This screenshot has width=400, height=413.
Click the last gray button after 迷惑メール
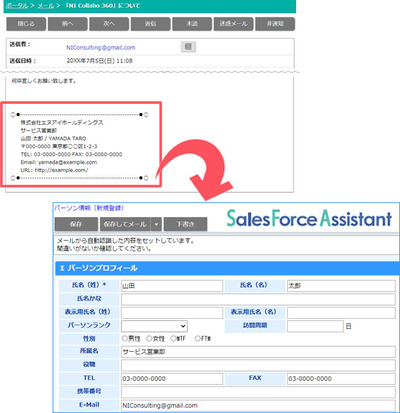click(x=275, y=24)
